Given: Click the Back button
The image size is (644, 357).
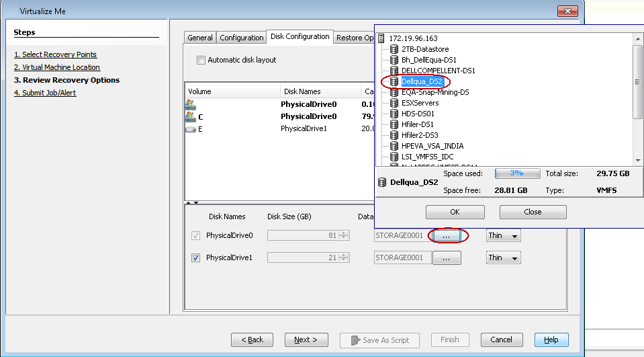Looking at the screenshot, I should (x=252, y=340).
